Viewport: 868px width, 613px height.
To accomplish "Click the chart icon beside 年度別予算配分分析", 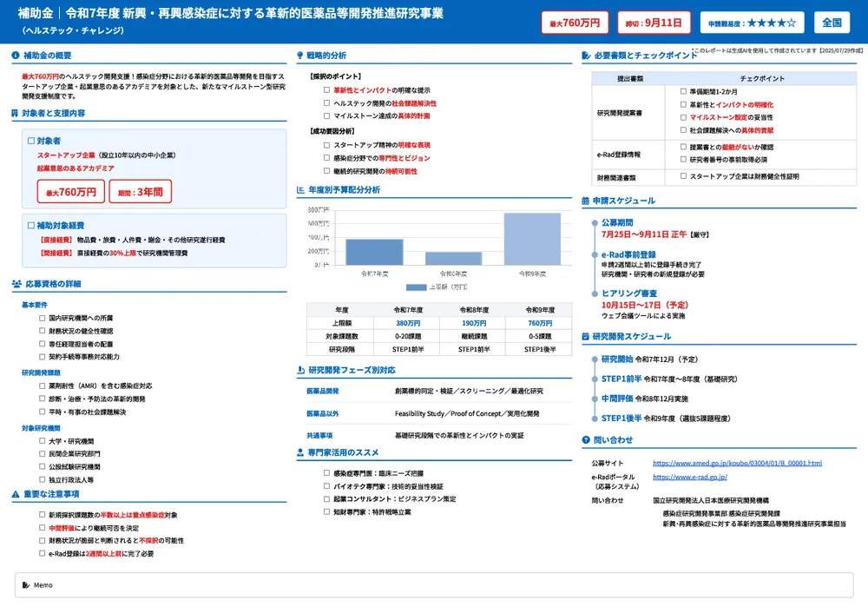I will click(x=300, y=189).
